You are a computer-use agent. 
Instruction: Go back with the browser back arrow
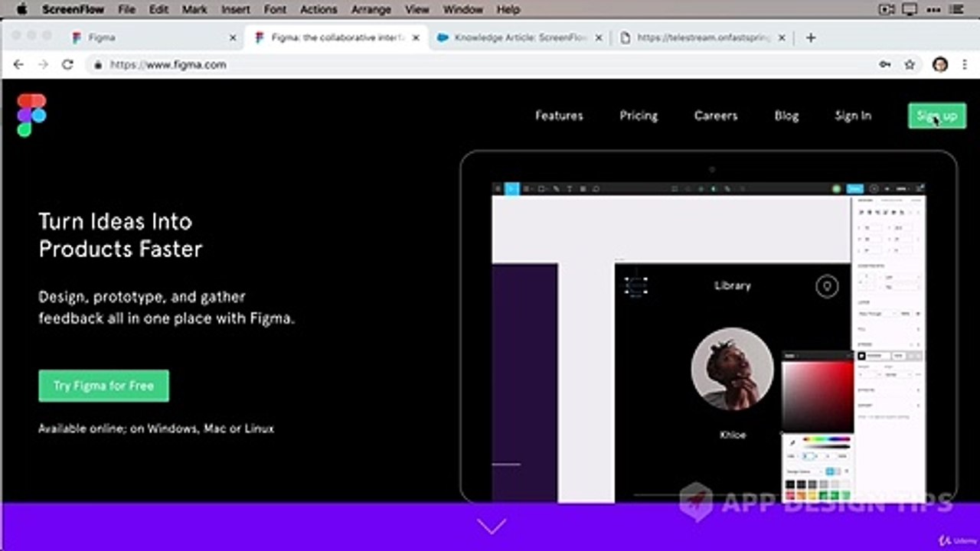click(18, 65)
